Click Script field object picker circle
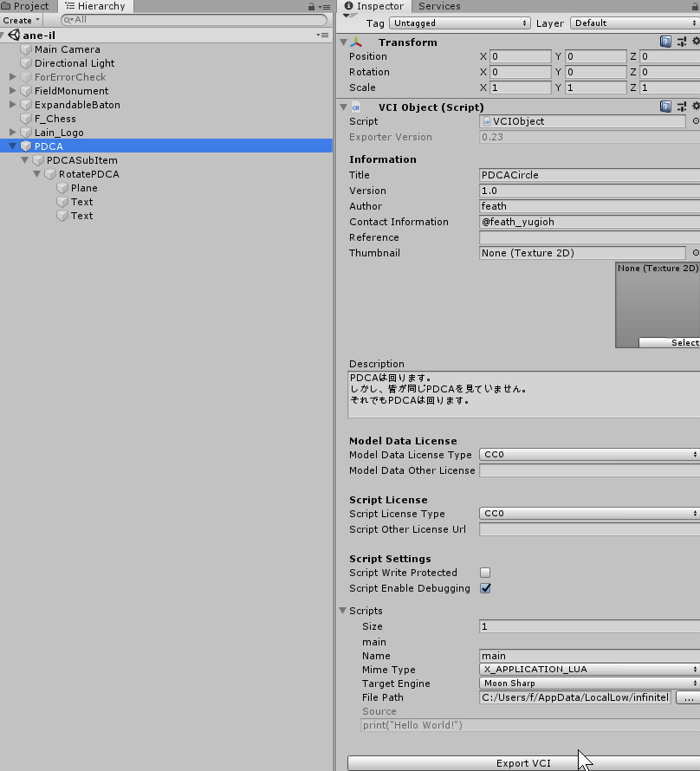The width and height of the screenshot is (700, 771). [x=696, y=121]
